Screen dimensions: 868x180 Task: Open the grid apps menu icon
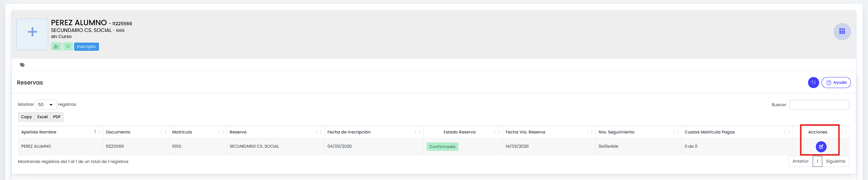point(842,32)
